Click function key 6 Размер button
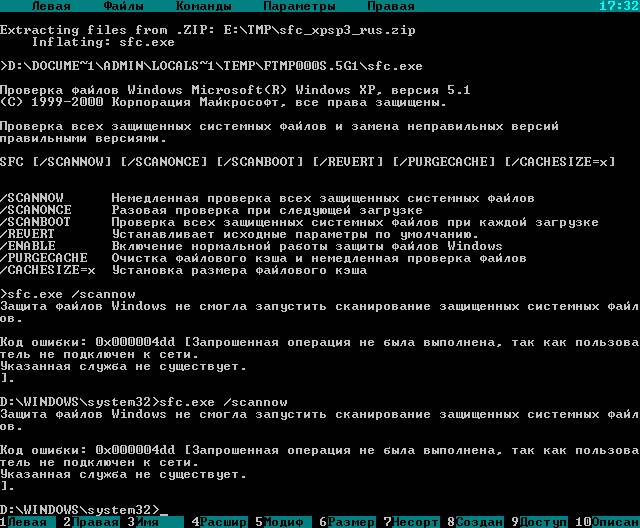Viewport: 640px width, 528px height. [x=347, y=522]
